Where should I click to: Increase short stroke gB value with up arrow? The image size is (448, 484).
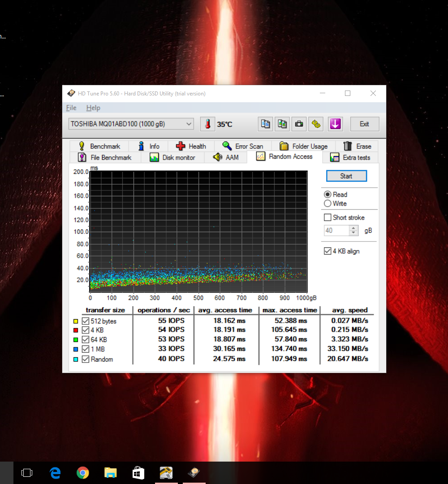coord(353,228)
